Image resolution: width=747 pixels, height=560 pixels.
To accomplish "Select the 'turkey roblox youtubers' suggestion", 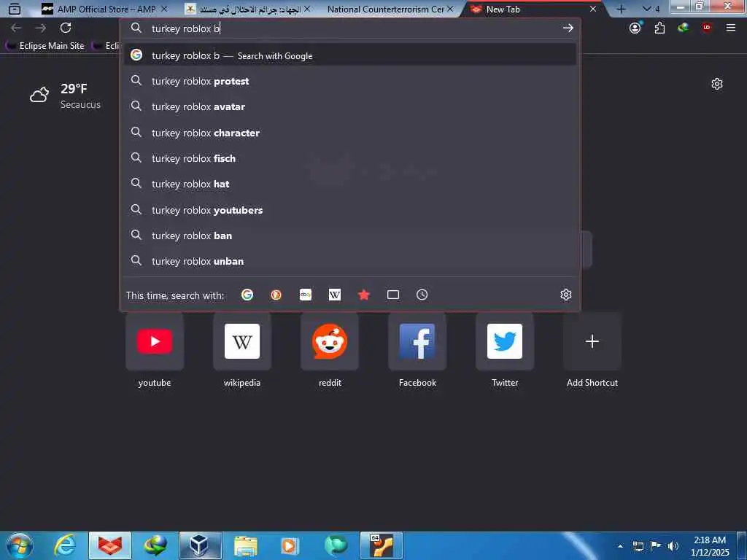I will [350, 210].
